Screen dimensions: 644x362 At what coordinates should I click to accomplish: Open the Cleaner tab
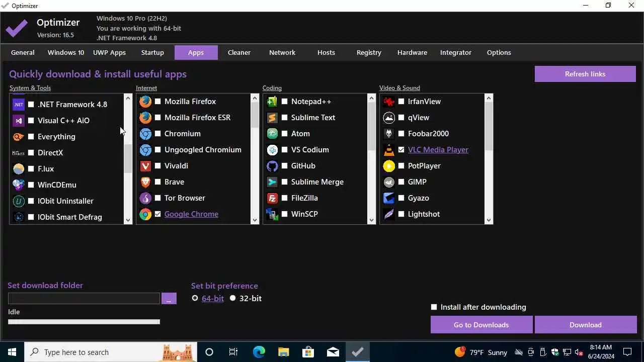(239, 52)
